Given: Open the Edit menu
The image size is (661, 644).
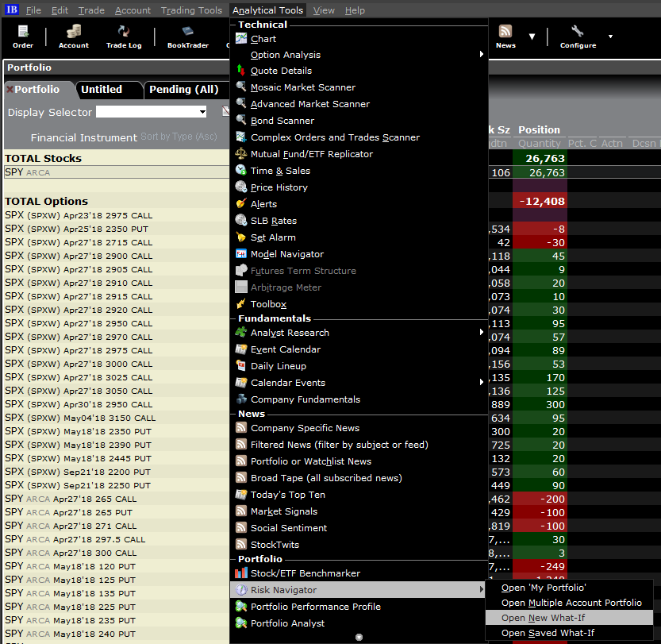Looking at the screenshot, I should 60,10.
